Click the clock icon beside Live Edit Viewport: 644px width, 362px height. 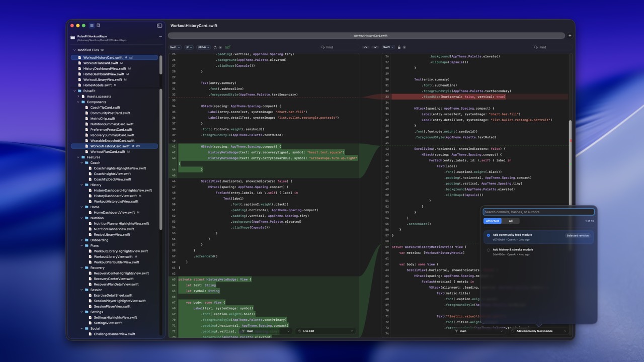coord(300,331)
